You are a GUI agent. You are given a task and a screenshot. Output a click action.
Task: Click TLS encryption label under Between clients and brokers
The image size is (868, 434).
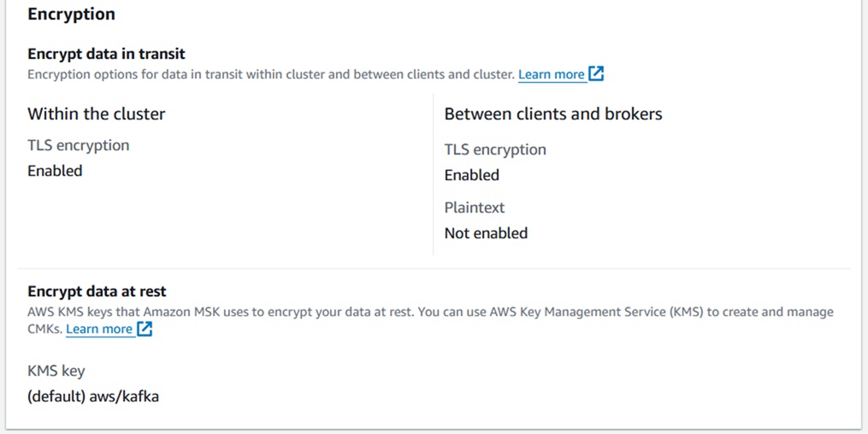click(494, 150)
